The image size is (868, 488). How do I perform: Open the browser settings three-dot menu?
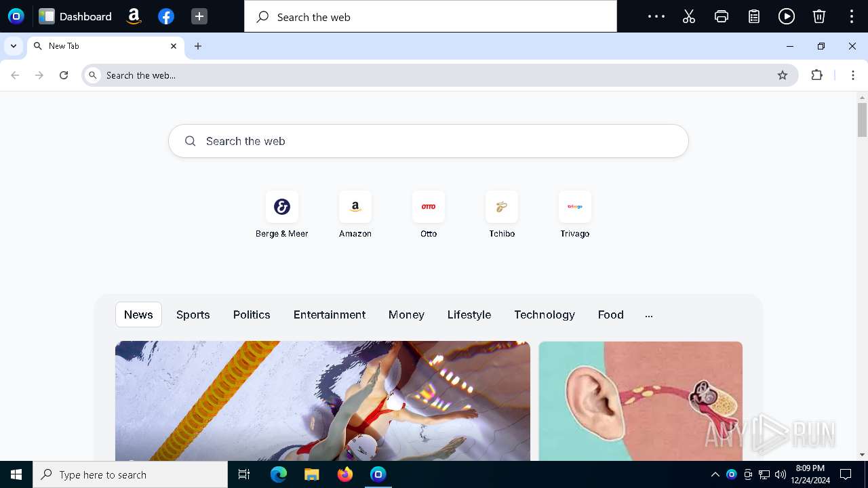point(853,75)
